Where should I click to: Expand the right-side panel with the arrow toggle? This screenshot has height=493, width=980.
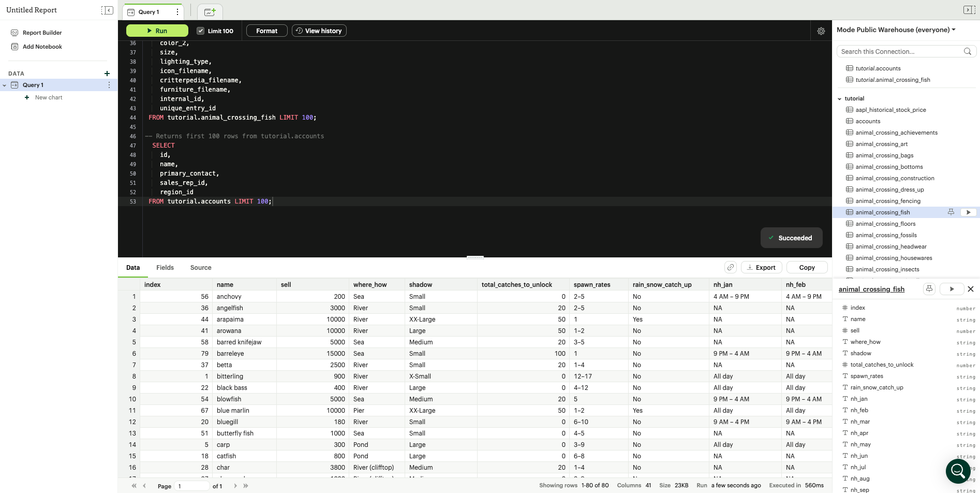click(969, 9)
